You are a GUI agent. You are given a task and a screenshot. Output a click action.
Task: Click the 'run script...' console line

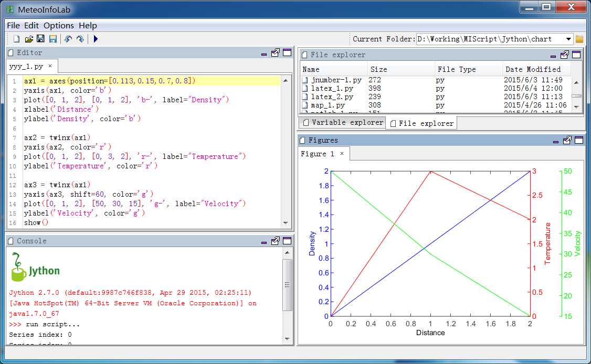pos(53,324)
